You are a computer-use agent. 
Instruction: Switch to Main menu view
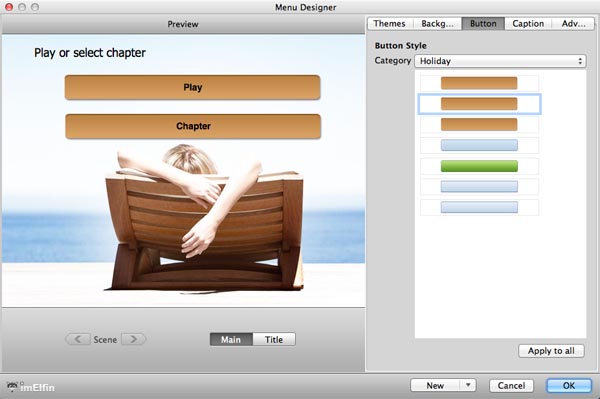231,339
